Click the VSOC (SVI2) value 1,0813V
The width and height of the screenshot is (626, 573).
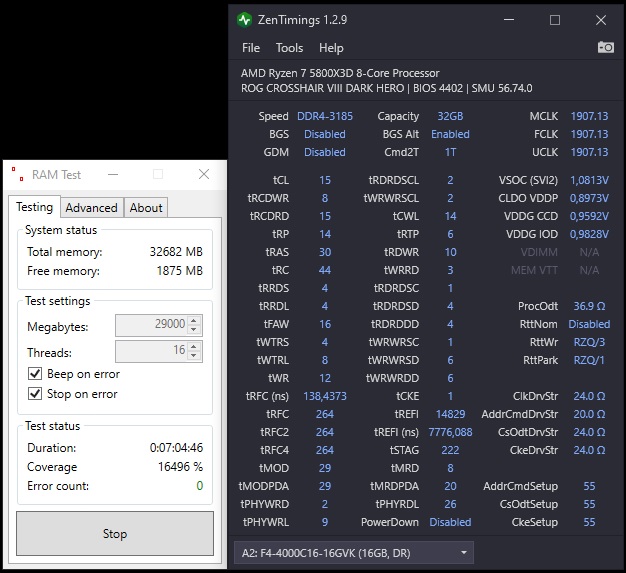click(589, 180)
